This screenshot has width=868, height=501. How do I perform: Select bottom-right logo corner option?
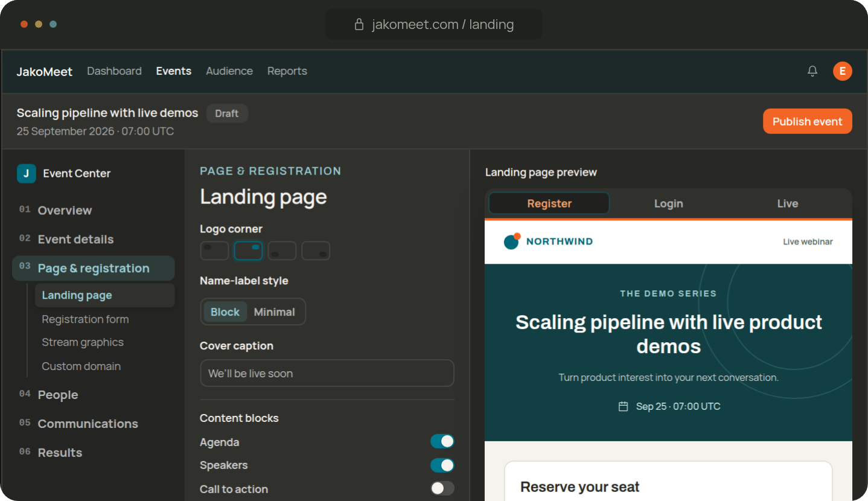(x=316, y=250)
